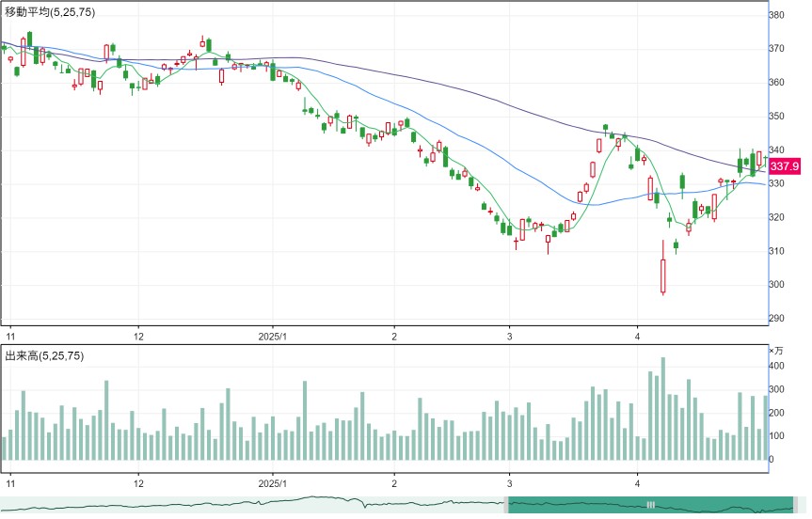Click the 移動平均(5,25,75) indicator label

click(50, 12)
